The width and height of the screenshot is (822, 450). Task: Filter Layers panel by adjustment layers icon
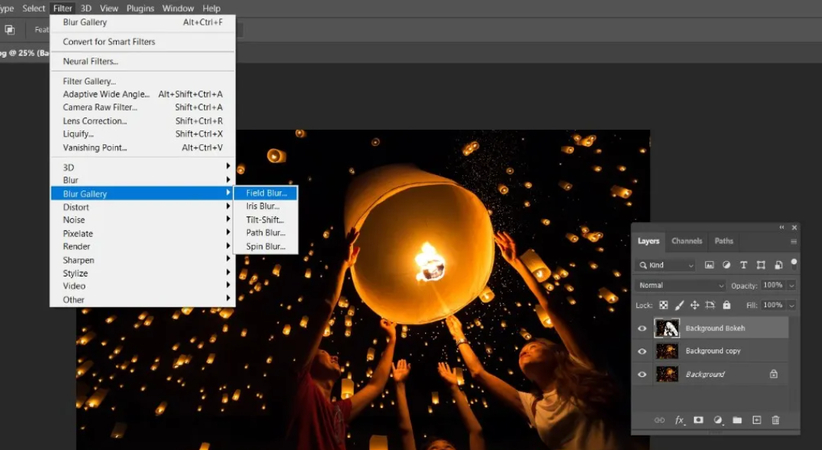click(726, 265)
